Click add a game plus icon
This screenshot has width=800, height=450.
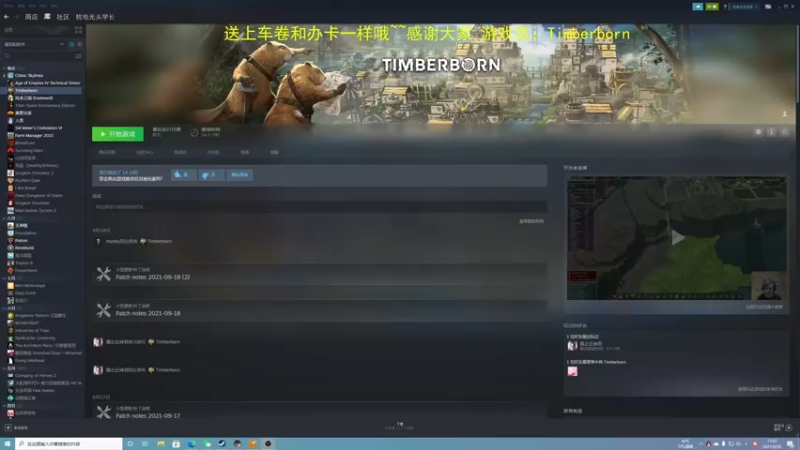[8, 428]
